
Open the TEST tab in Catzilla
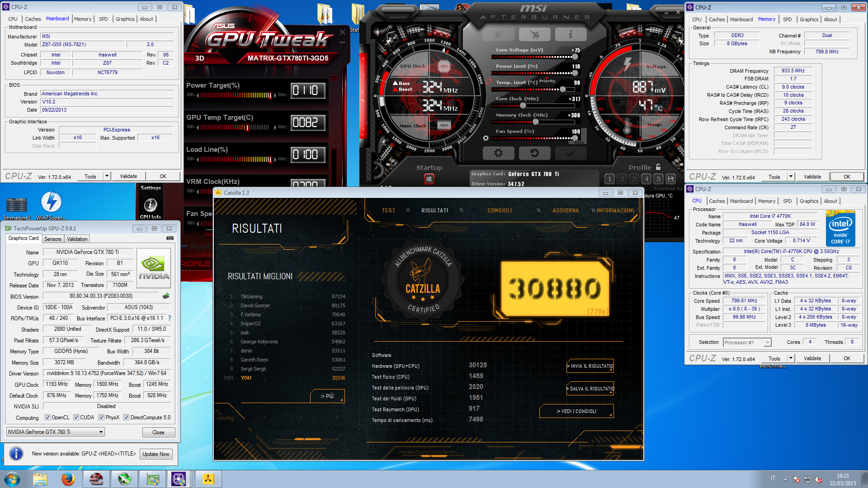(388, 211)
